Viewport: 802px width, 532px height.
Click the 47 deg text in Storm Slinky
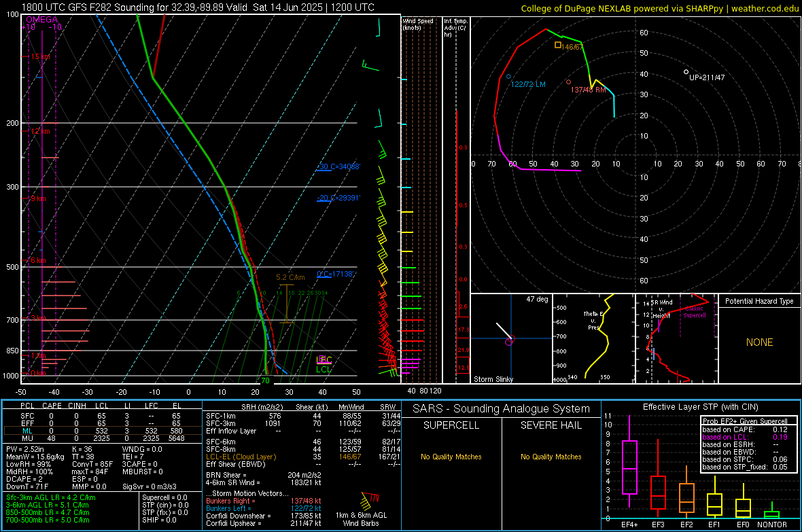point(537,299)
